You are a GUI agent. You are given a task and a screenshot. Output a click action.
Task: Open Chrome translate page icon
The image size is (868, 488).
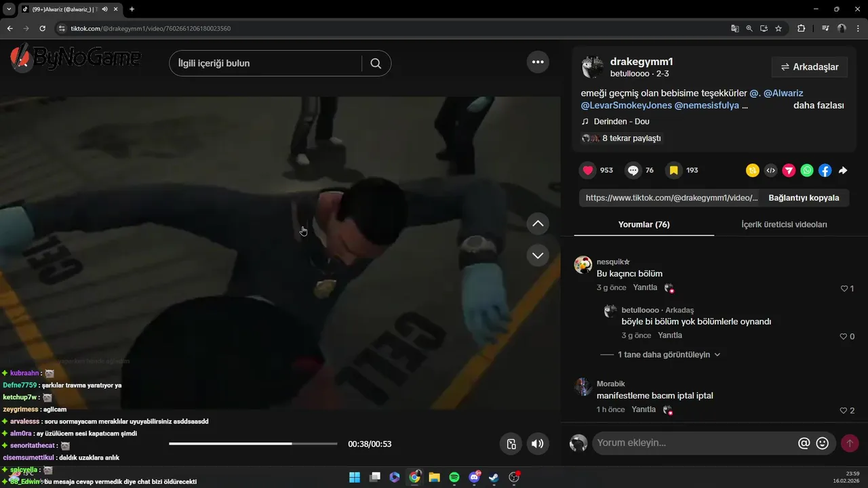[x=734, y=28]
